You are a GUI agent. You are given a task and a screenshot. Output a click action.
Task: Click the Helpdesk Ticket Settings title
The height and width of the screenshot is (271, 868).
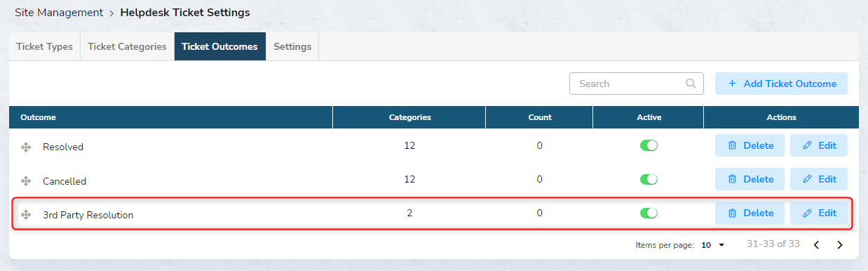185,13
